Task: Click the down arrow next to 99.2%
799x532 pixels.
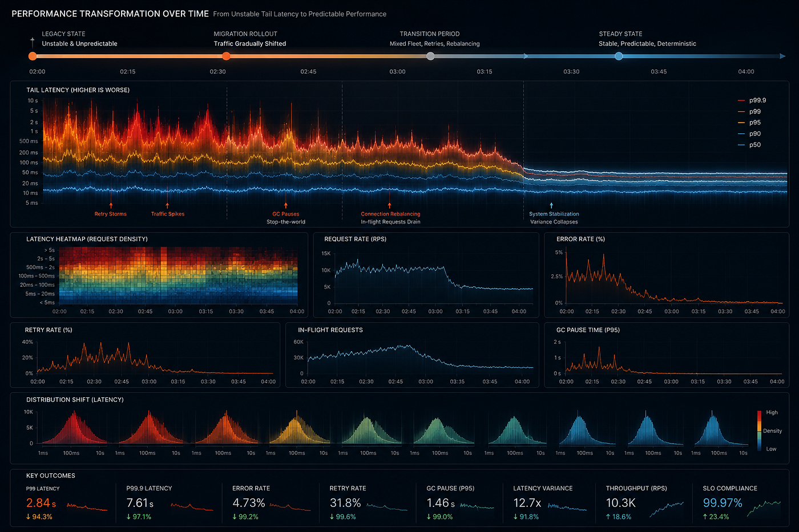Action: click(235, 517)
